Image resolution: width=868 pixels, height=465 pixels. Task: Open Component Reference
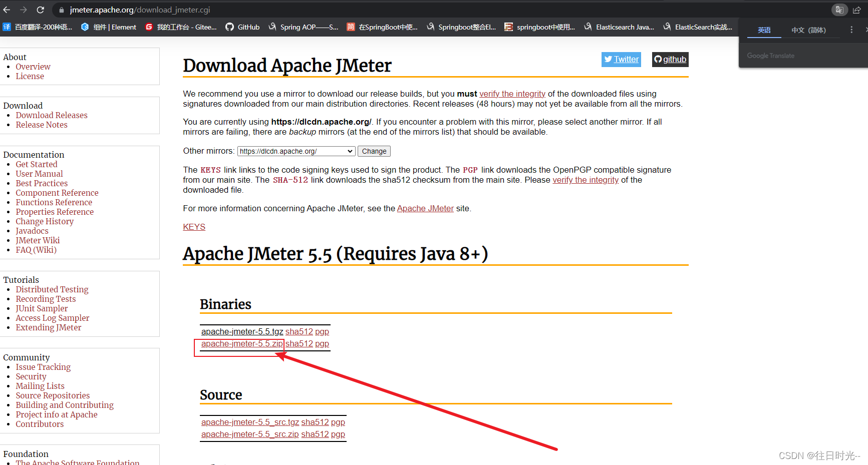coord(57,193)
